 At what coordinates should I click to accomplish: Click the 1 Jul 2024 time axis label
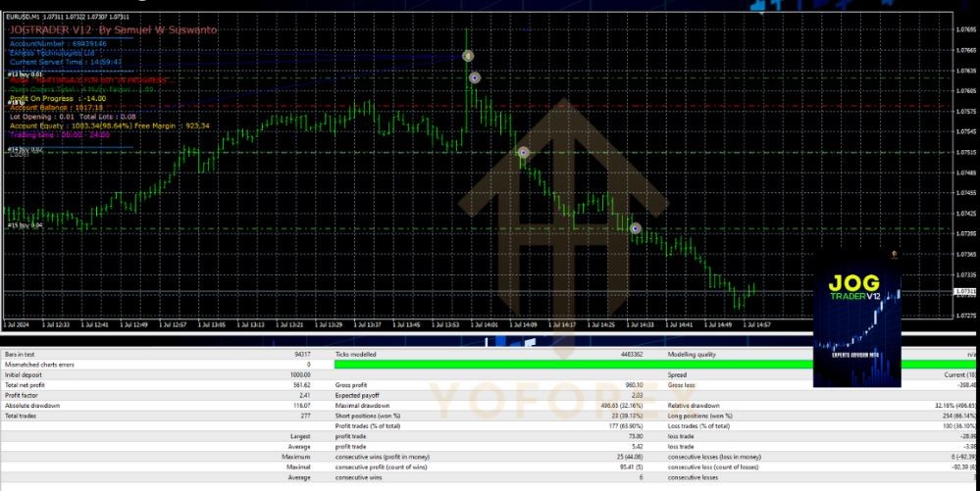pyautogui.click(x=17, y=324)
